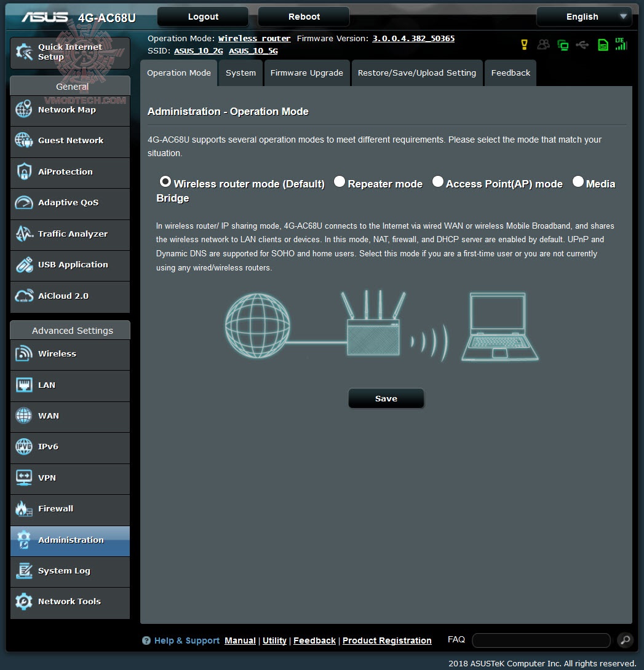Click the router mode diagram illustration
644x670 pixels.
[x=381, y=327]
